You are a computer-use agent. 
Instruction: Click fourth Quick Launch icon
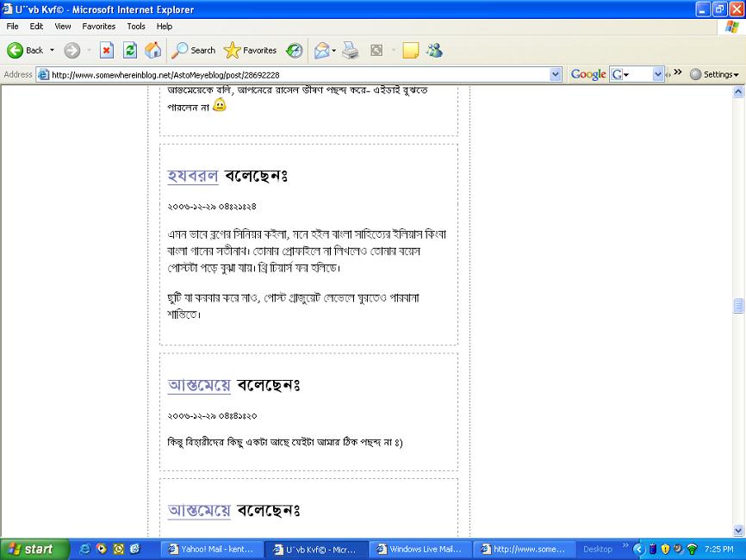click(135, 549)
